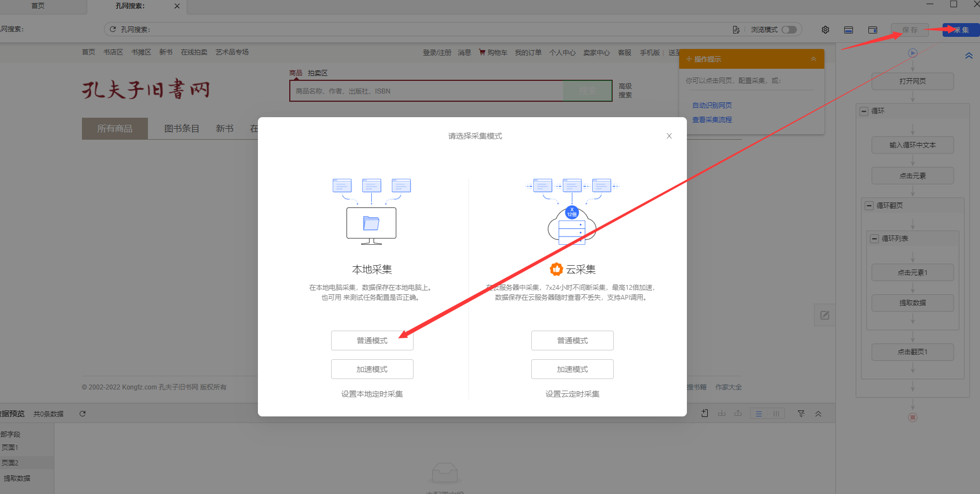Collapse the data preview panel

(x=818, y=414)
